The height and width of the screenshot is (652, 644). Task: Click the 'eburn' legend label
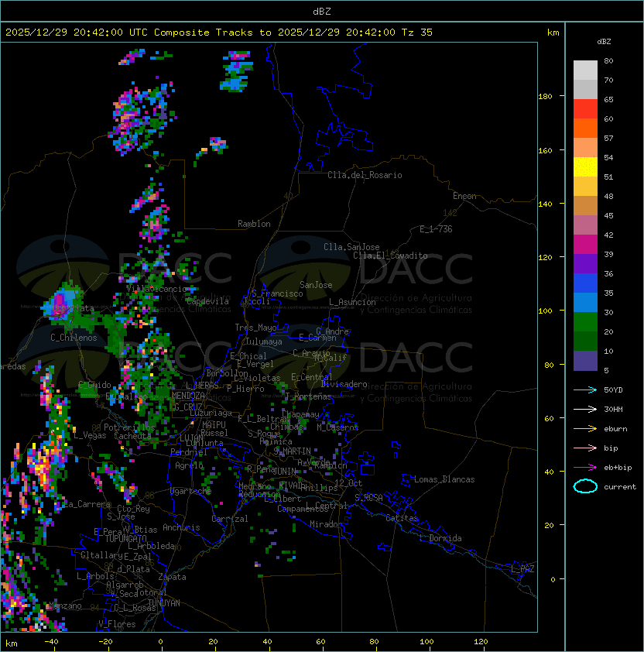(615, 429)
